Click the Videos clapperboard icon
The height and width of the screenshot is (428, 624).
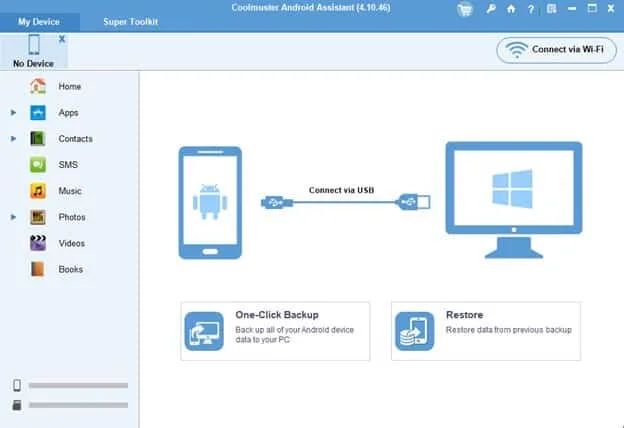point(38,243)
